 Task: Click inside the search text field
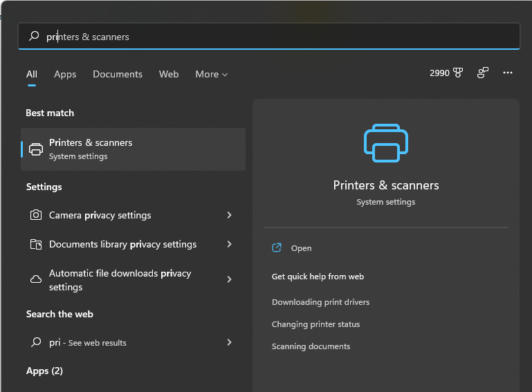click(x=277, y=37)
